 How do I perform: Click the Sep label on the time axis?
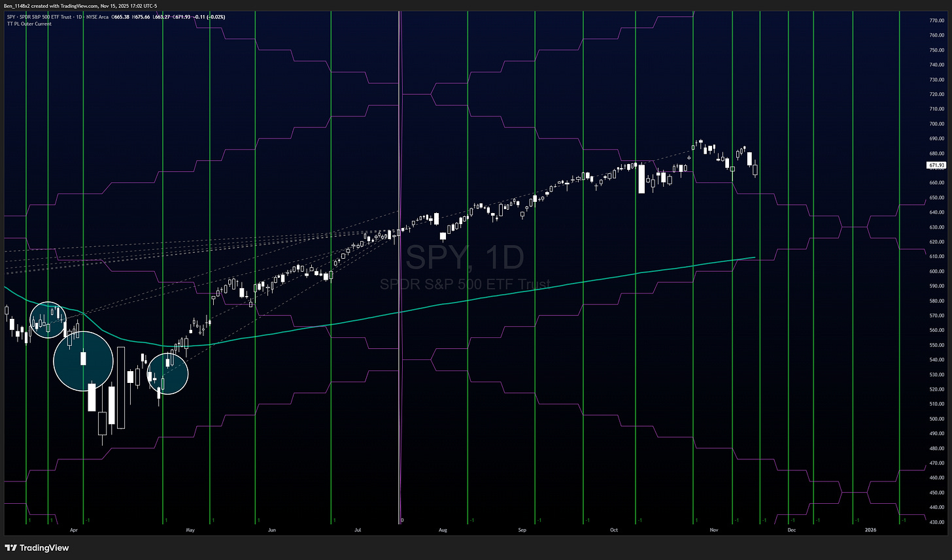(x=522, y=529)
